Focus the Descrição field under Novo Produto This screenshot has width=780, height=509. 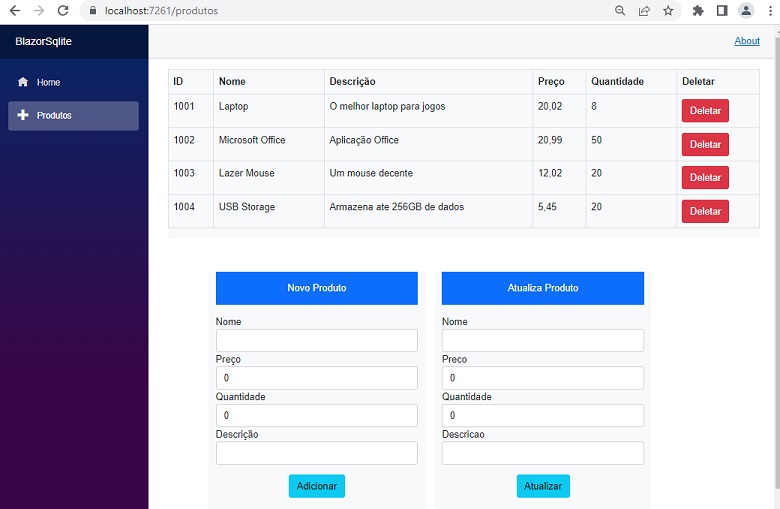click(x=316, y=453)
